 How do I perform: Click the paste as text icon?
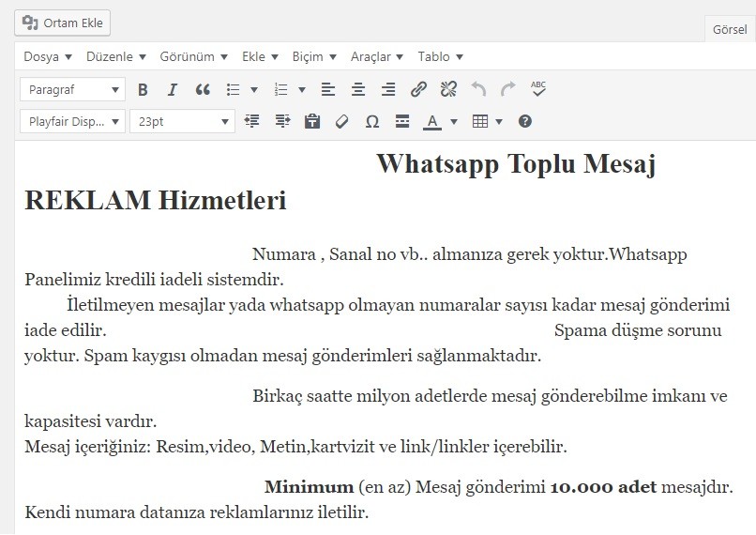312,121
